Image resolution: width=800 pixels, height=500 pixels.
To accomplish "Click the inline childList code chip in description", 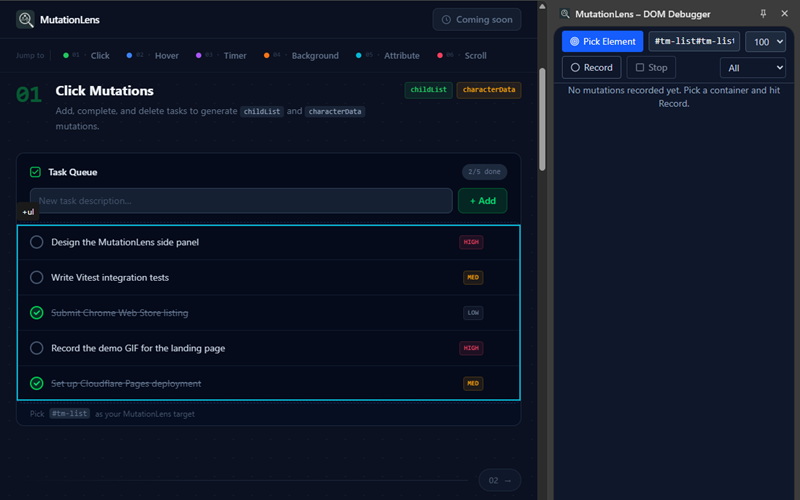I will 262,111.
